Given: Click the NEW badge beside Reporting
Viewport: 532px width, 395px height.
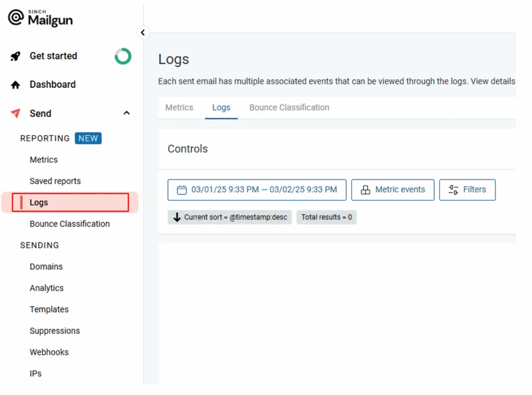Looking at the screenshot, I should click(88, 139).
